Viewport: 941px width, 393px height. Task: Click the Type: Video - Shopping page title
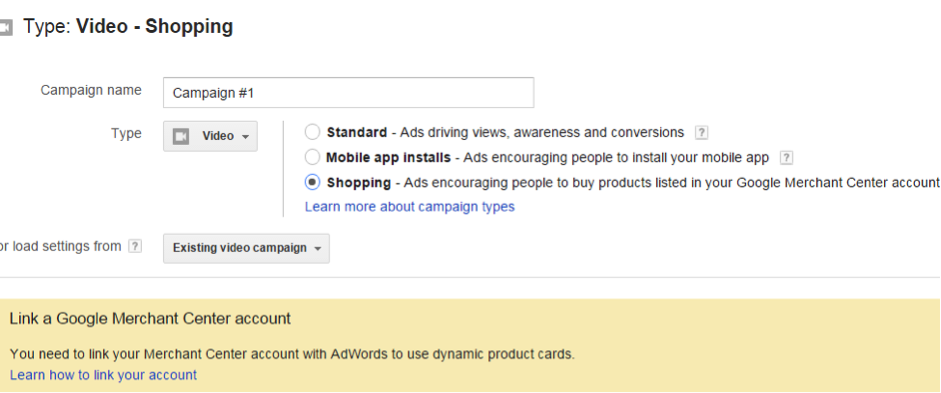coord(128,27)
